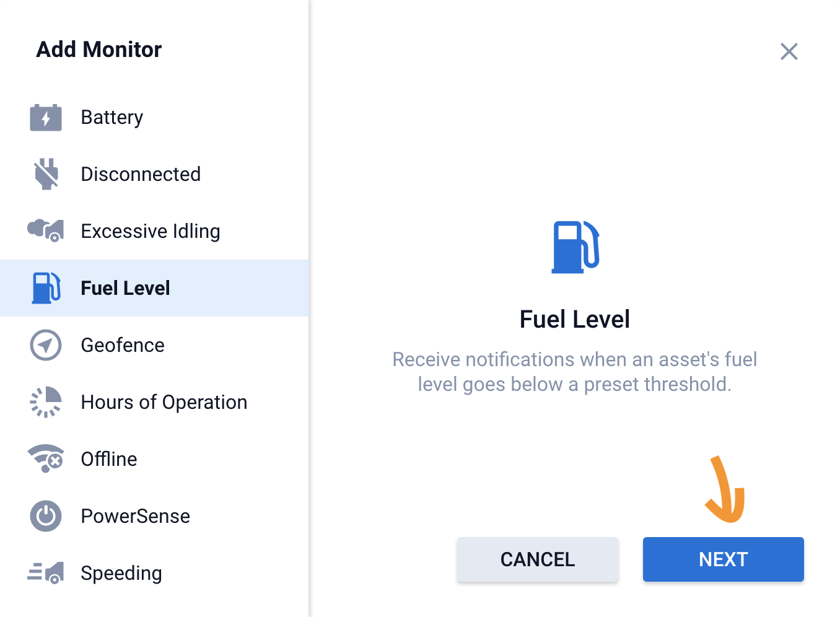The height and width of the screenshot is (617, 840).
Task: Select Excessive Idling from the list
Action: [x=151, y=231]
